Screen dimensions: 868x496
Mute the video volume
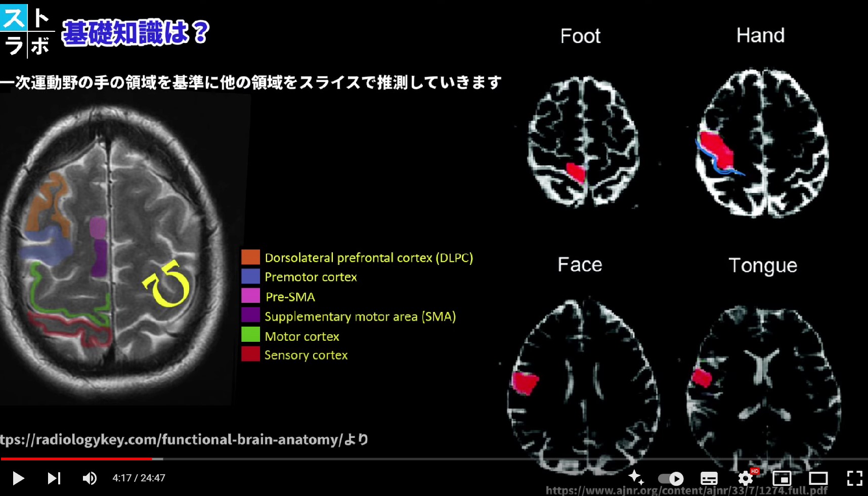click(x=90, y=478)
